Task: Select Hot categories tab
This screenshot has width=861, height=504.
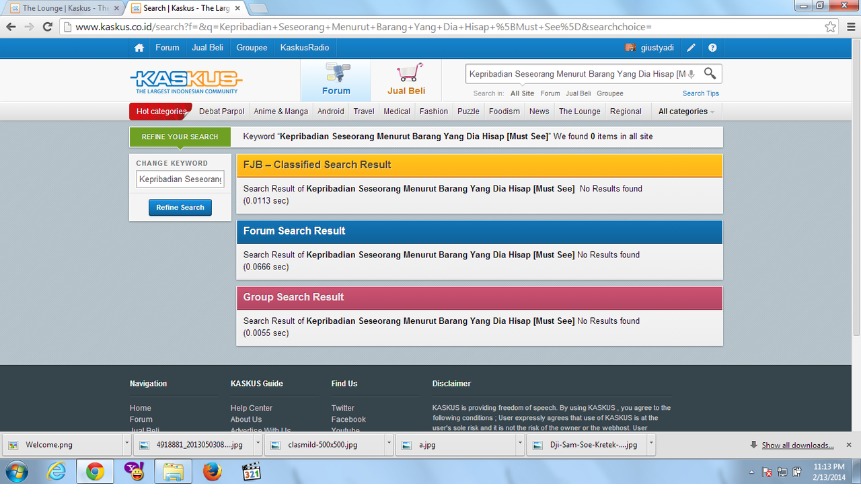Action: [x=161, y=112]
